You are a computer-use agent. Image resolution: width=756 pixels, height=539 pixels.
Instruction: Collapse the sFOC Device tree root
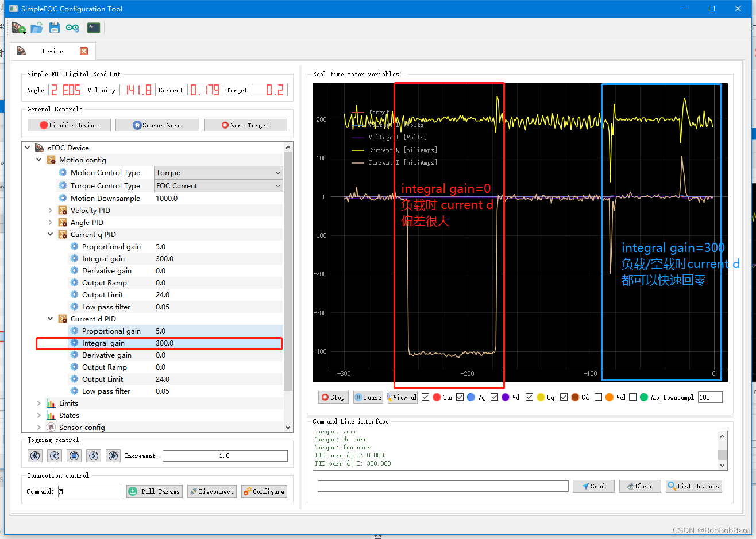(28, 148)
